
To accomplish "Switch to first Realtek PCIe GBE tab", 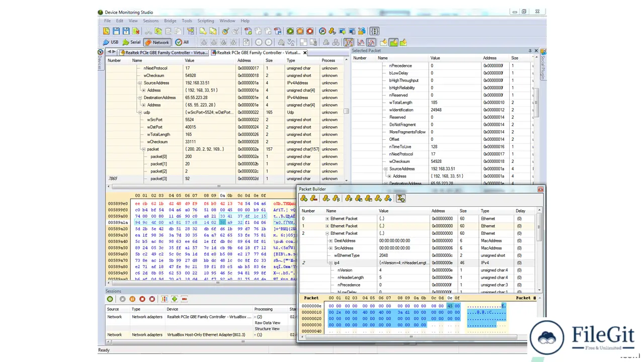I will [x=163, y=52].
